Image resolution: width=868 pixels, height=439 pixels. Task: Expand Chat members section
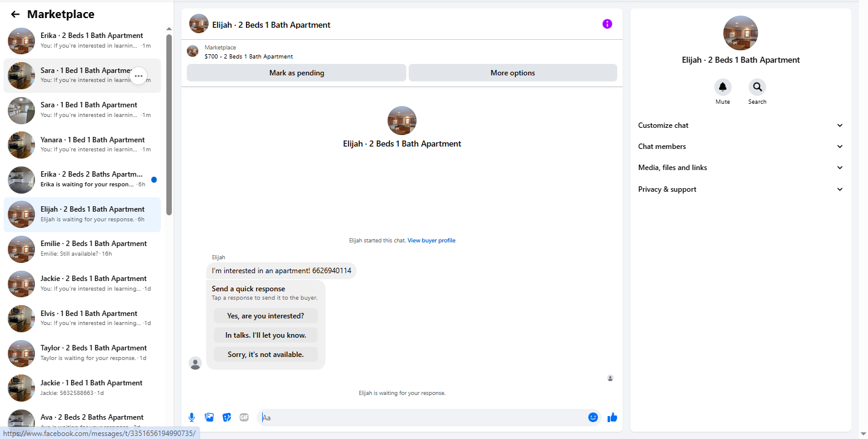[x=740, y=147]
